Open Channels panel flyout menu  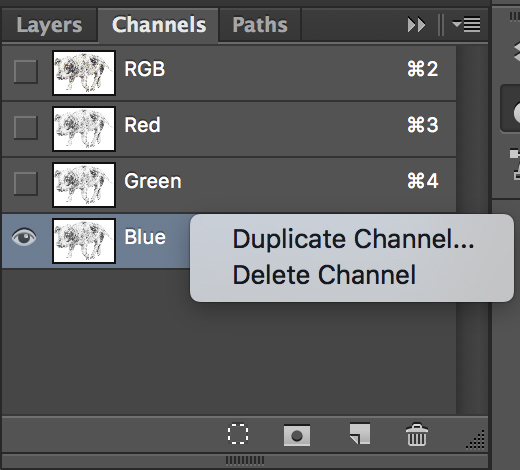tap(467, 25)
